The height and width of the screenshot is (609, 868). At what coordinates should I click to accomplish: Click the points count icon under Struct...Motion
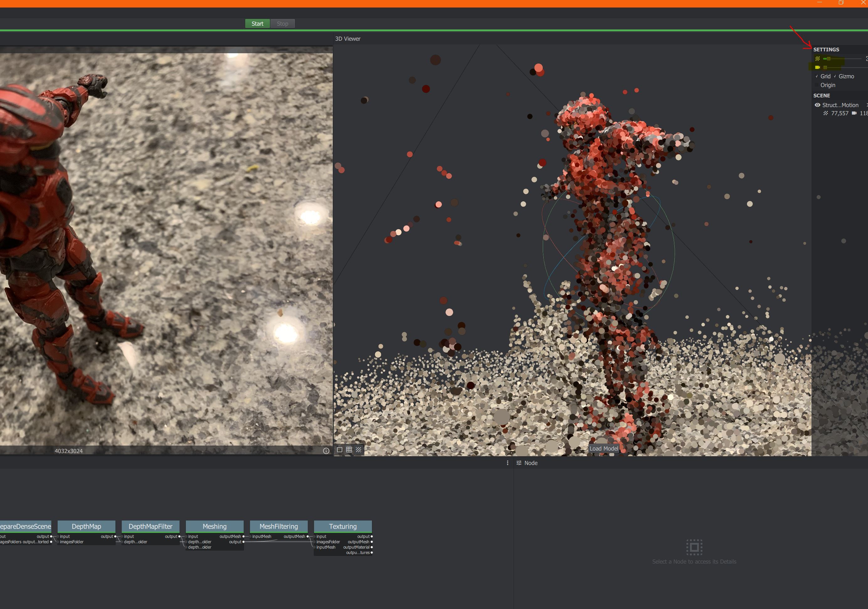(x=825, y=113)
